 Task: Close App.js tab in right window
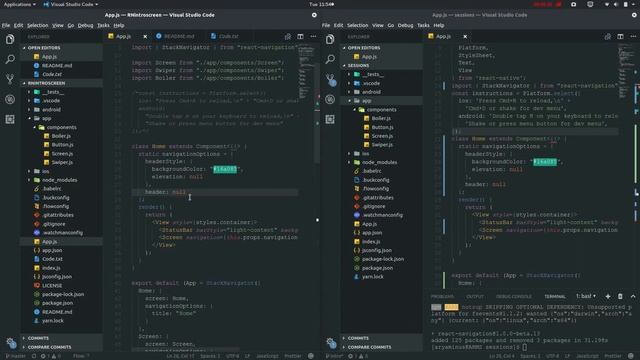click(465, 36)
